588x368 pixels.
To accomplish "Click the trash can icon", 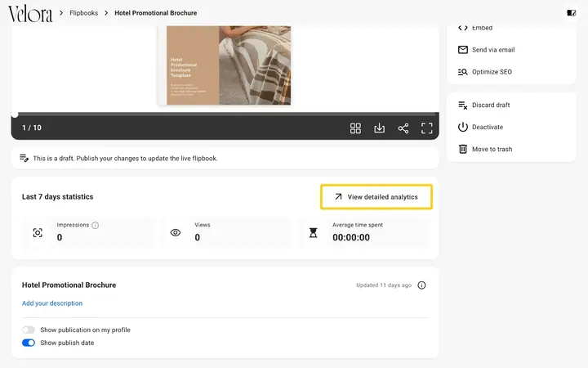I will [x=463, y=149].
